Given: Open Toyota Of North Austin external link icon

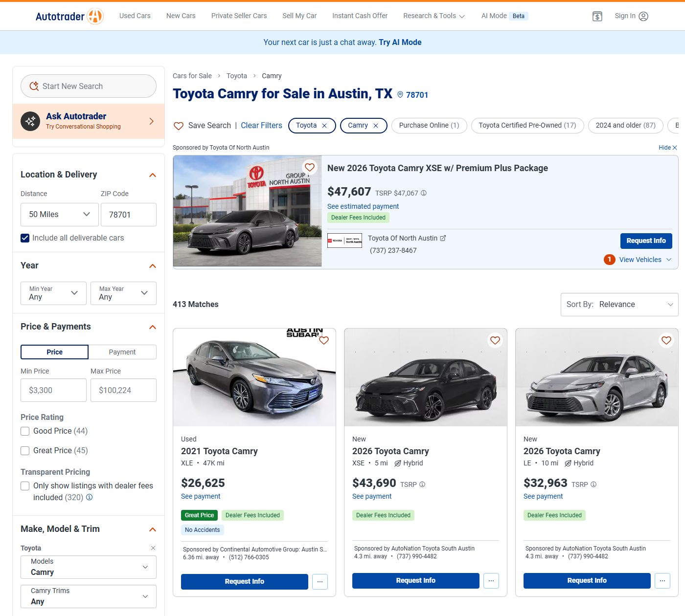Looking at the screenshot, I should [x=443, y=238].
